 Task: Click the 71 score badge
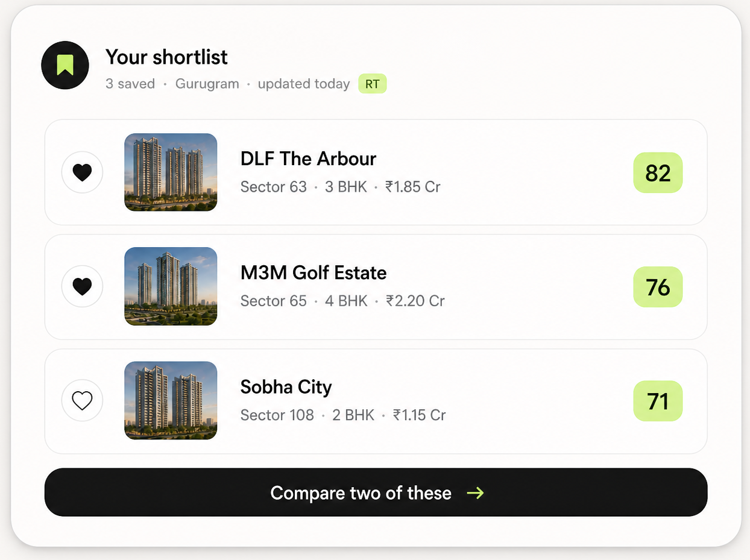click(x=658, y=401)
